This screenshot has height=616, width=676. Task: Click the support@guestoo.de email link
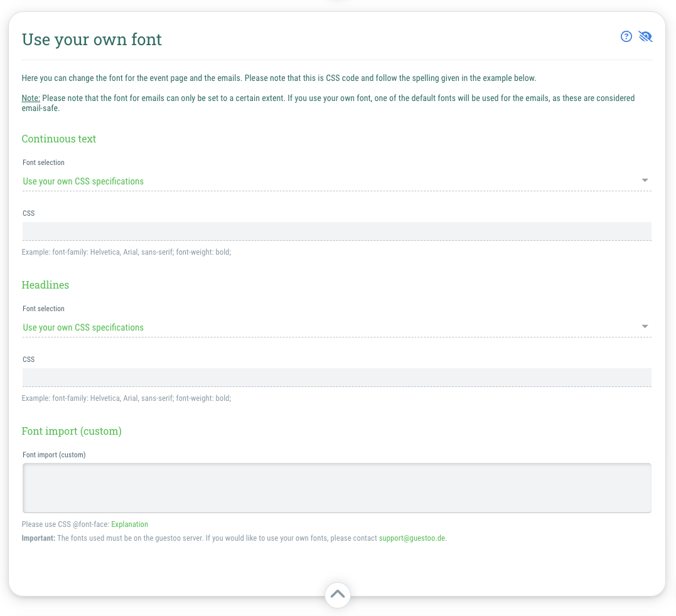pos(412,538)
